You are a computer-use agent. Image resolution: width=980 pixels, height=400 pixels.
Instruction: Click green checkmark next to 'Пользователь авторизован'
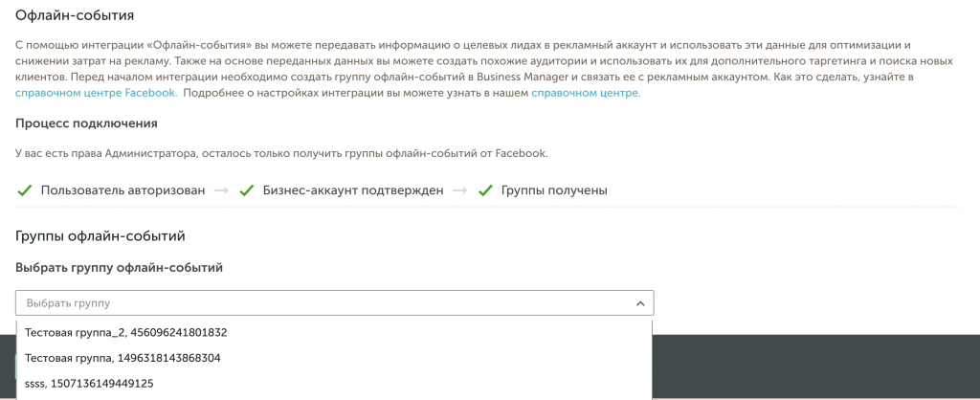[x=24, y=191]
